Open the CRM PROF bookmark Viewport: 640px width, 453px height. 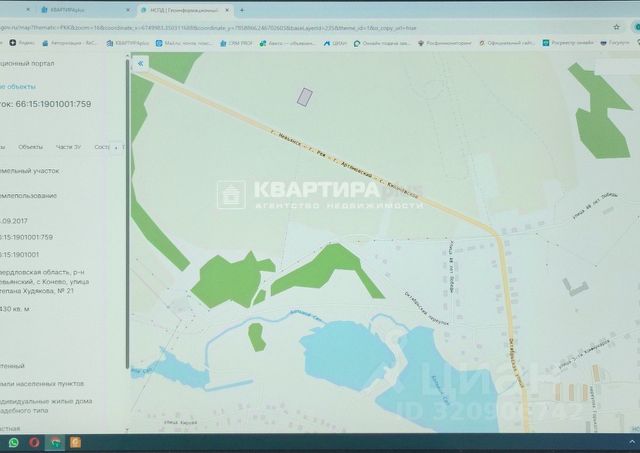click(x=236, y=43)
